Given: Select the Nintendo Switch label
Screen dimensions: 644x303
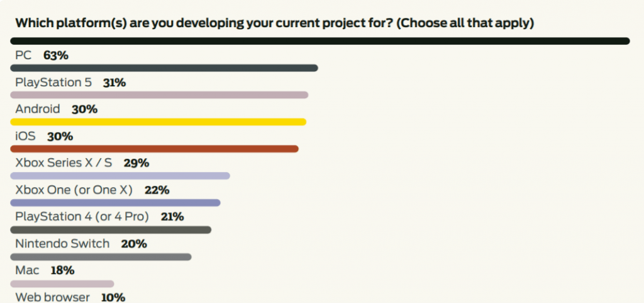Looking at the screenshot, I should click(62, 244).
